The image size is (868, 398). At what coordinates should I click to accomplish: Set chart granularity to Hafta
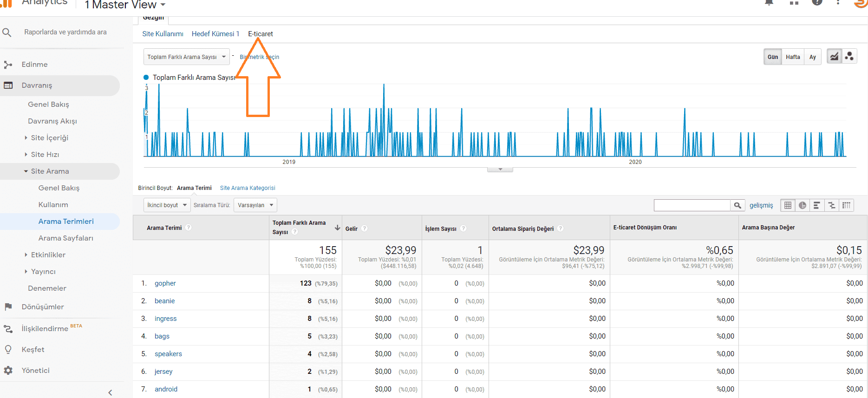(793, 57)
